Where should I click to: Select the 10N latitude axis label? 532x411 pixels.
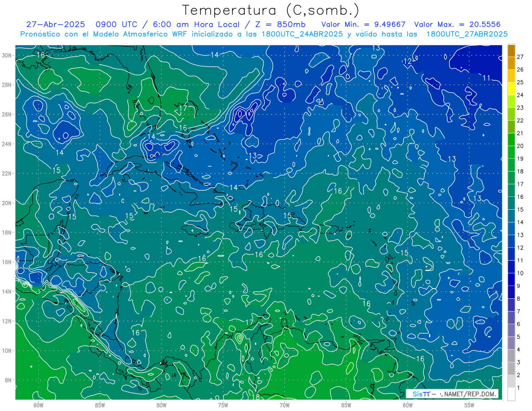8,350
